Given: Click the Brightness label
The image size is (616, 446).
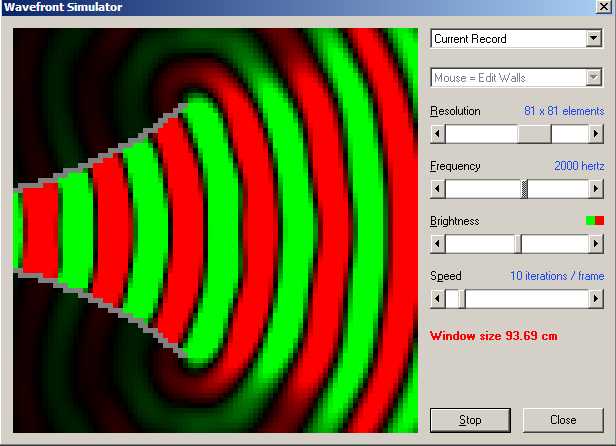Looking at the screenshot, I should (x=455, y=221).
